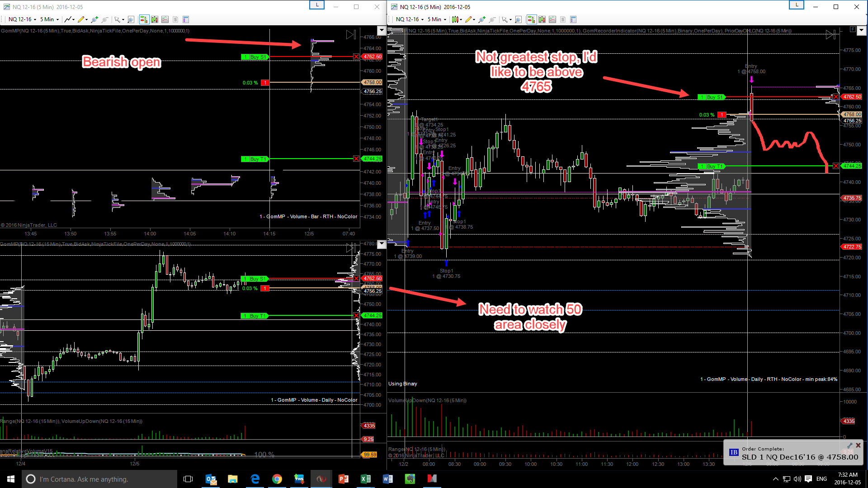The width and height of the screenshot is (868, 488).
Task: Open NQ 12-16 instrument selector in left window
Action: click(x=22, y=19)
